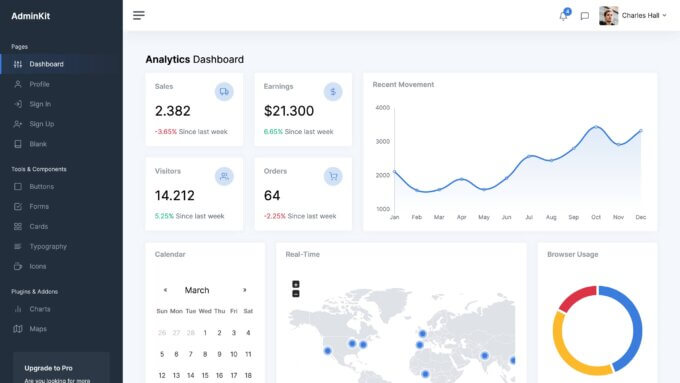Click the AdminKit brand logo link
The width and height of the screenshot is (680, 383).
pos(30,16)
